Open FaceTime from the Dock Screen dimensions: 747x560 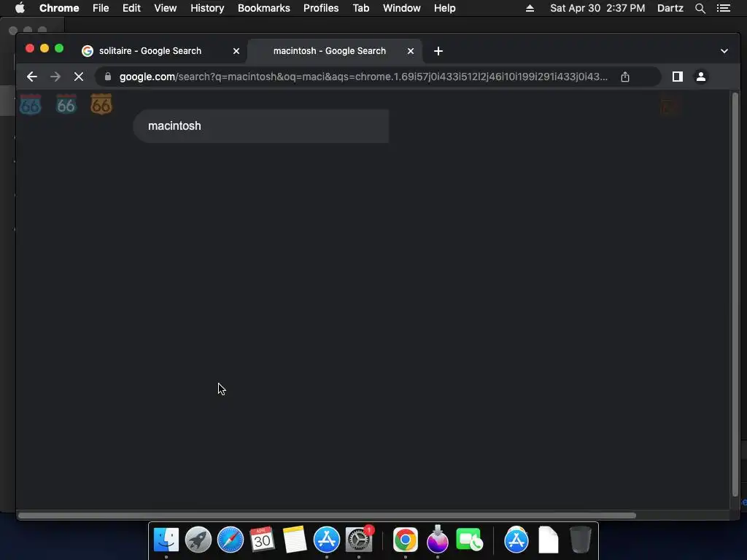point(469,540)
